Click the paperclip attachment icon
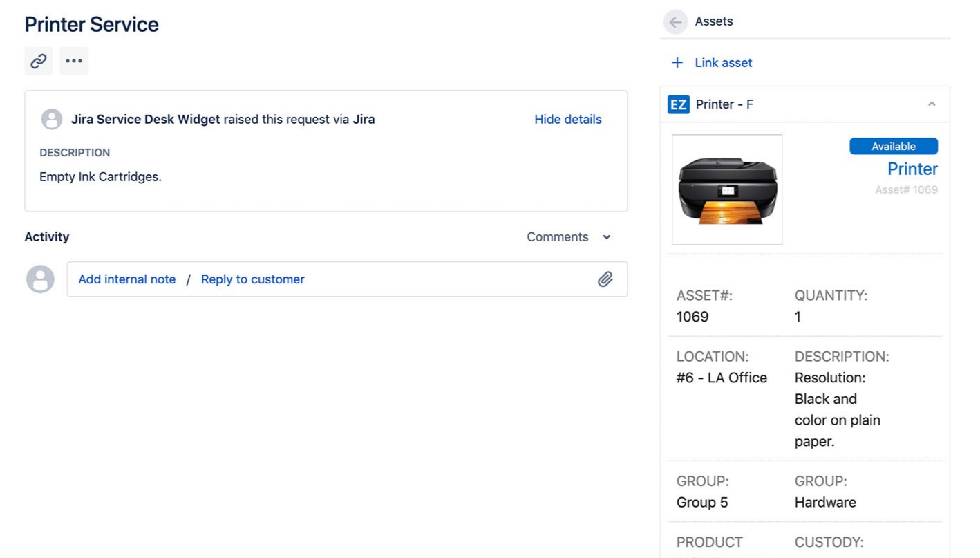 [605, 279]
